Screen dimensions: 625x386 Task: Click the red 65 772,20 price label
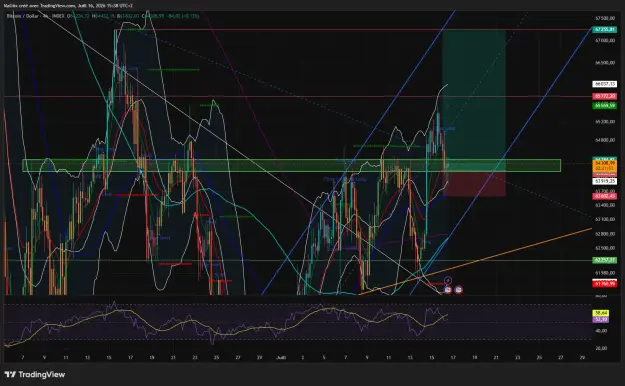(x=604, y=96)
